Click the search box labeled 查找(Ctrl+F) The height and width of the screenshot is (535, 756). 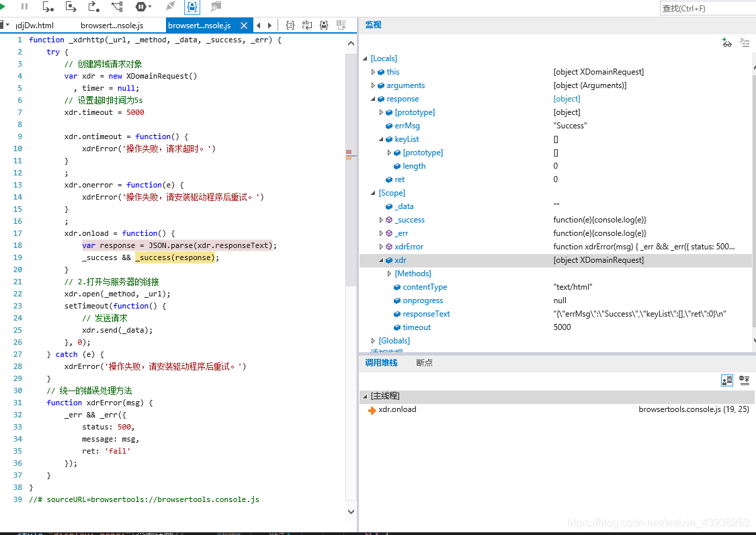point(708,8)
